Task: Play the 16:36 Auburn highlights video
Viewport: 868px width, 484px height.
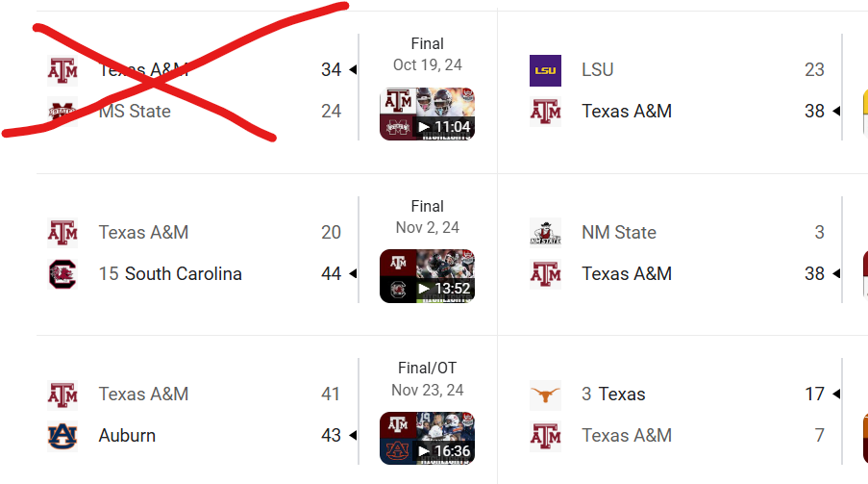Action: point(427,438)
